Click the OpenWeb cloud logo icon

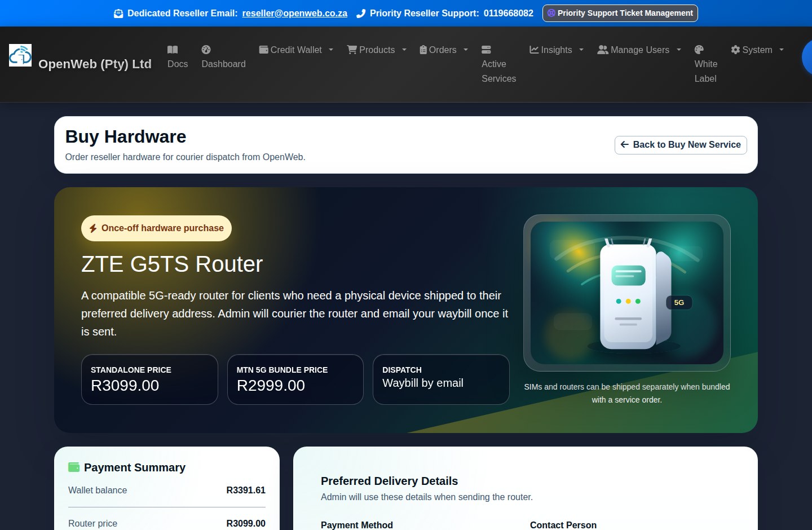point(20,55)
